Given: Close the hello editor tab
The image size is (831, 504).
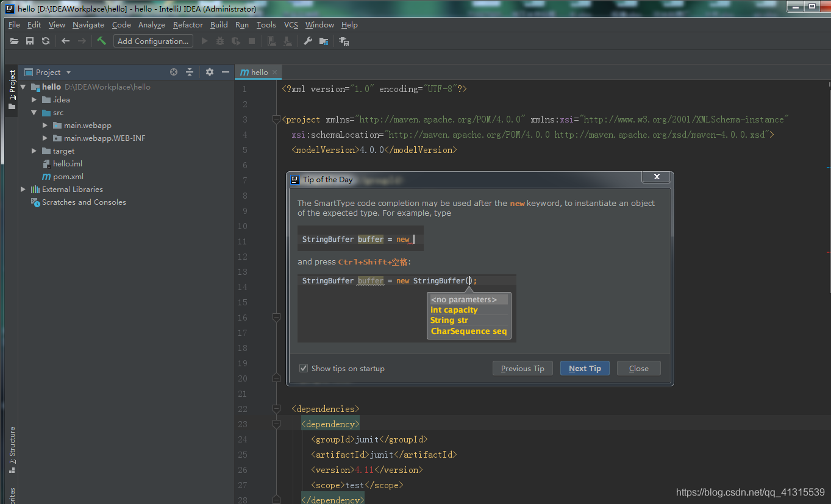Looking at the screenshot, I should click(x=274, y=72).
